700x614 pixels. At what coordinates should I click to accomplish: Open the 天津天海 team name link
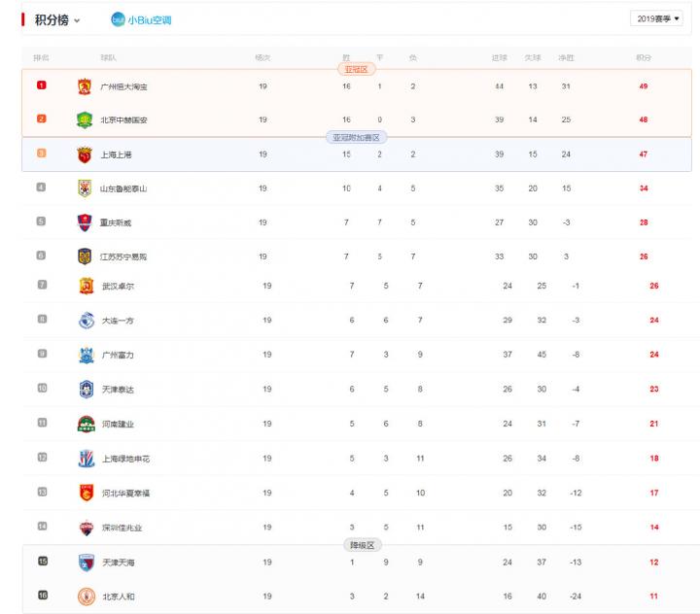click(119, 563)
